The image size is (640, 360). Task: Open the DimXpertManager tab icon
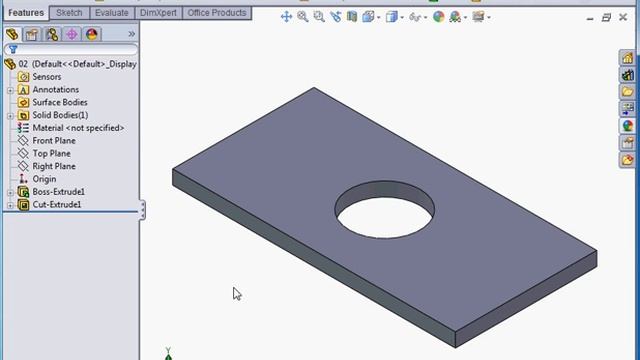pos(72,34)
